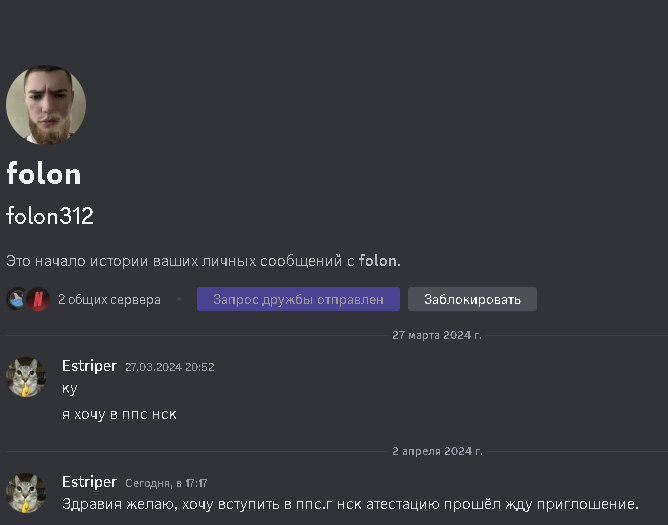Select the 'я хочу в ппс нск' message
Viewport: 668px width, 525px height.
119,414
